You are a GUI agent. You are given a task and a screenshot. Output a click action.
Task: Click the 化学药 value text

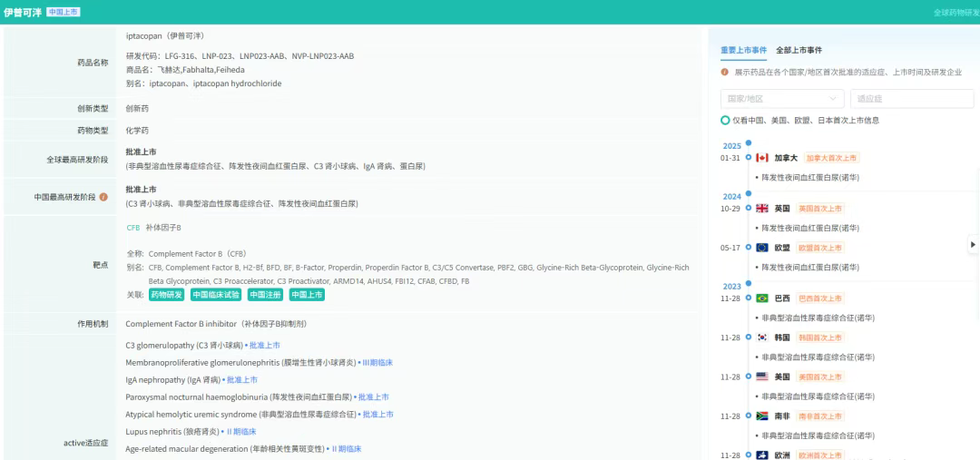pyautogui.click(x=137, y=131)
